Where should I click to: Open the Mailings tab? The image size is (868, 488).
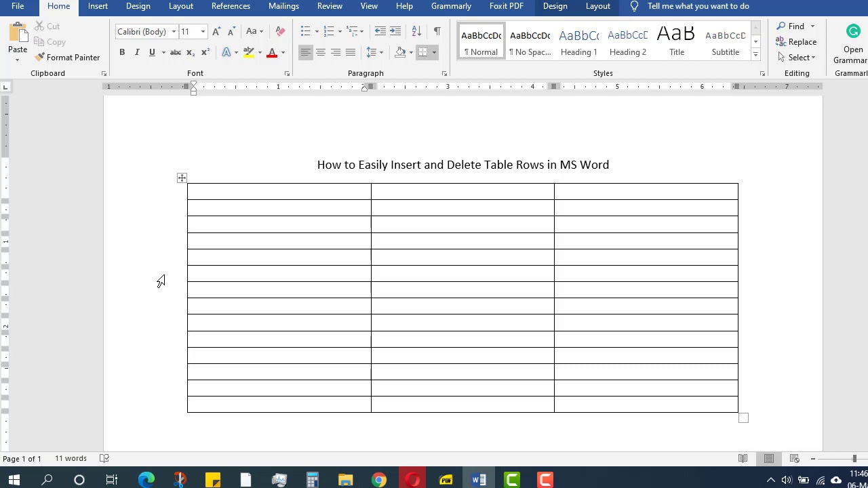click(283, 6)
